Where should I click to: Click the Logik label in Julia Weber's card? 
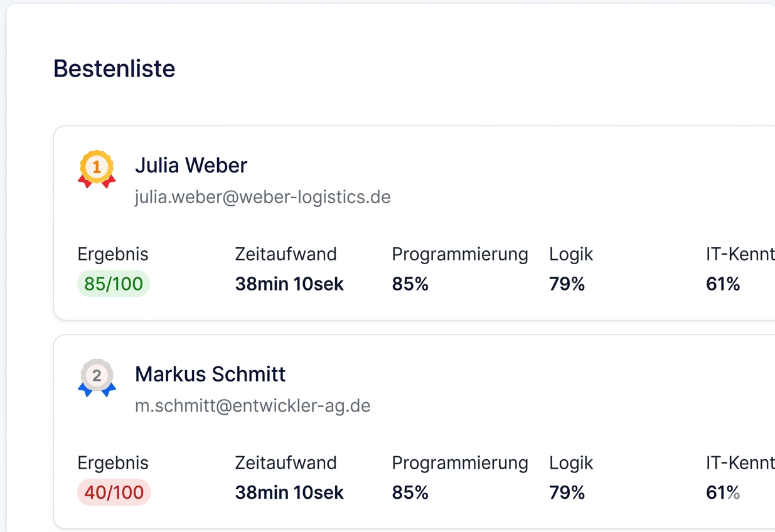coord(571,254)
